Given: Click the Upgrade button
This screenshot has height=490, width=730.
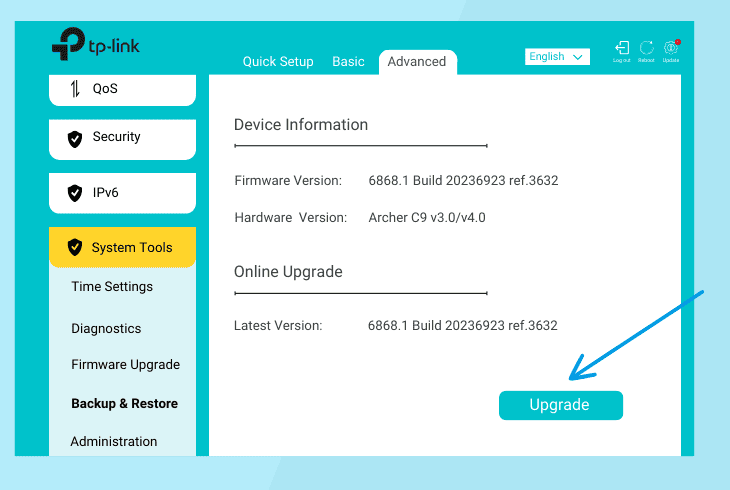Looking at the screenshot, I should click(x=561, y=405).
